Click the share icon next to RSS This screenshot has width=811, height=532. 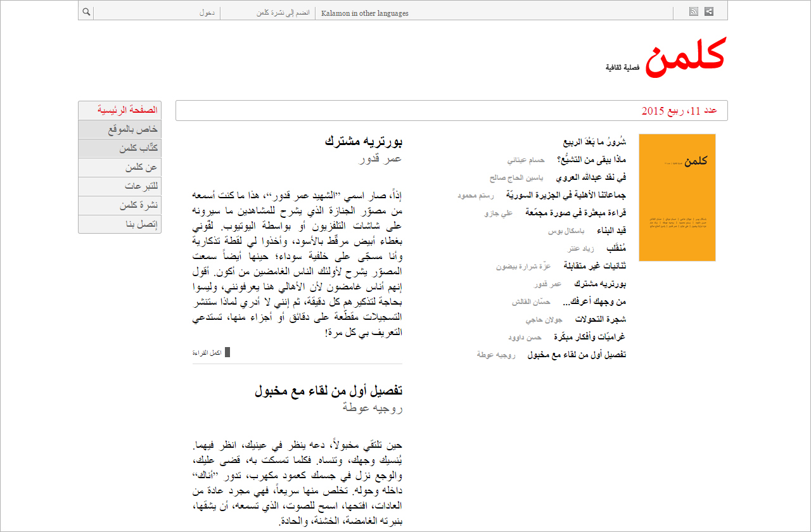[x=708, y=11]
